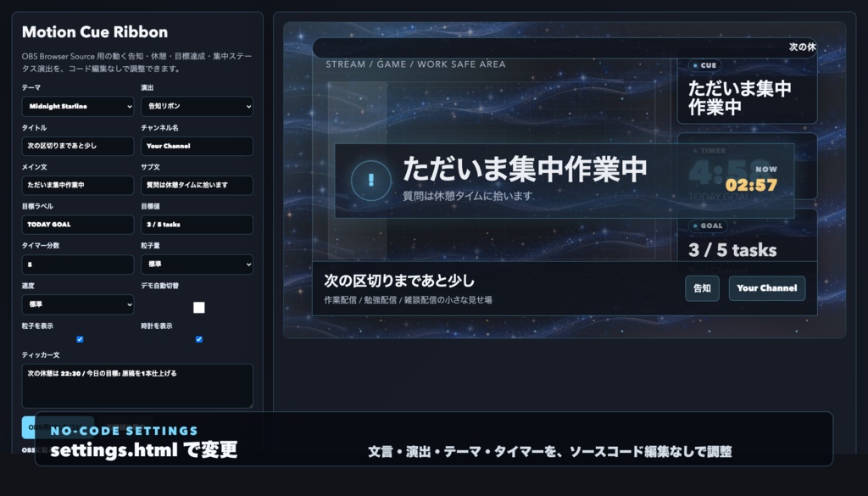Click the 目標ラベル input with TODAY GOAL
The height and width of the screenshot is (496, 868).
pyautogui.click(x=77, y=225)
